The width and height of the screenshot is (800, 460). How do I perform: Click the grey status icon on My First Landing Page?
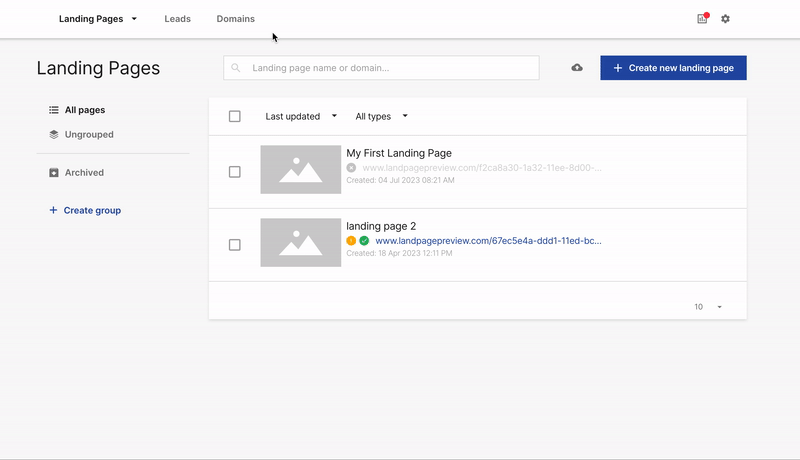[x=351, y=168]
